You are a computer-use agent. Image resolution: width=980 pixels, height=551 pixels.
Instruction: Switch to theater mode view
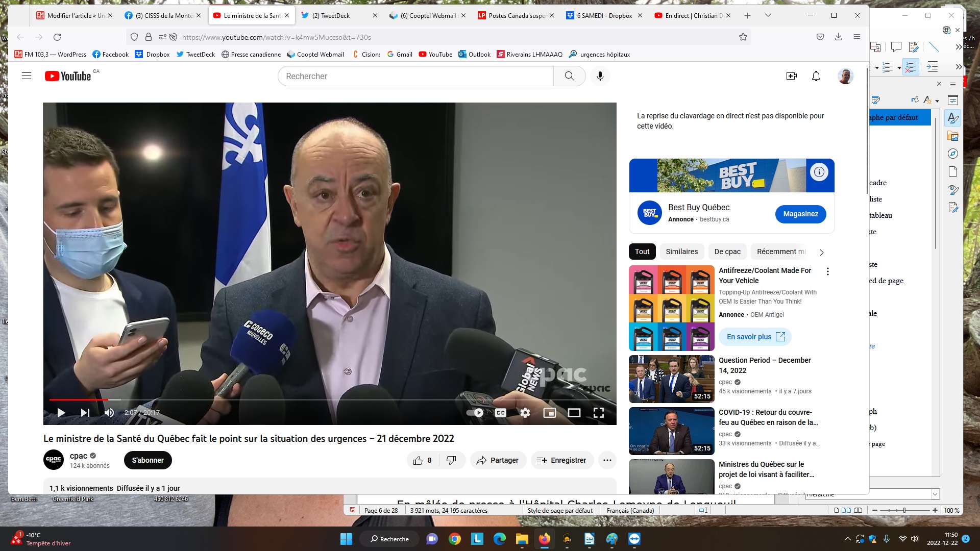[574, 413]
